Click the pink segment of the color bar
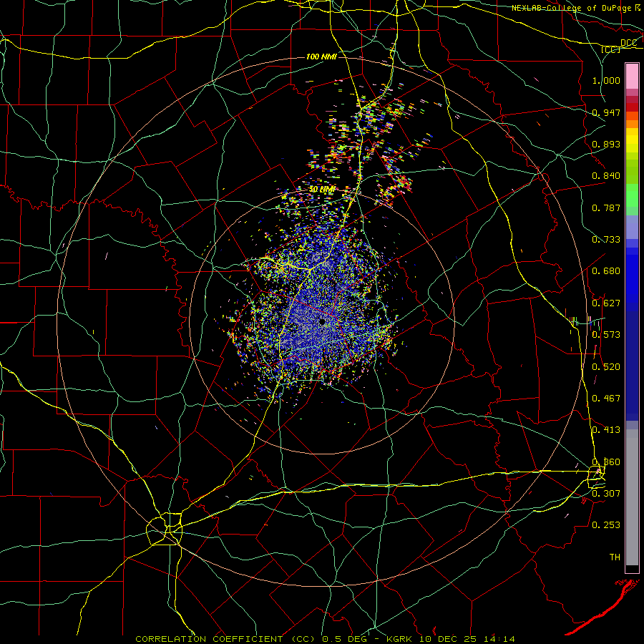This screenshot has width=644, height=644. (632, 77)
